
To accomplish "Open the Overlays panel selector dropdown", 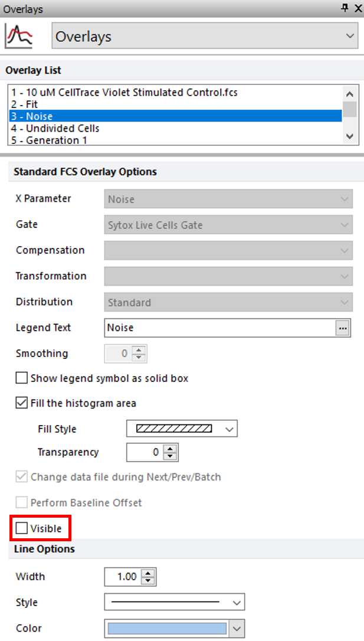I will [x=205, y=37].
